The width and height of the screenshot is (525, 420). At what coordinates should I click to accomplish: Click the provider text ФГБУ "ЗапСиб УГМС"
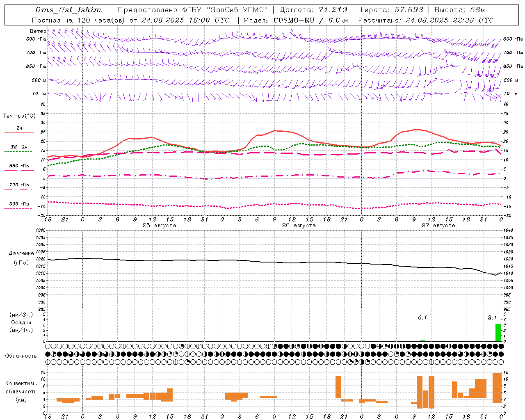pyautogui.click(x=225, y=10)
